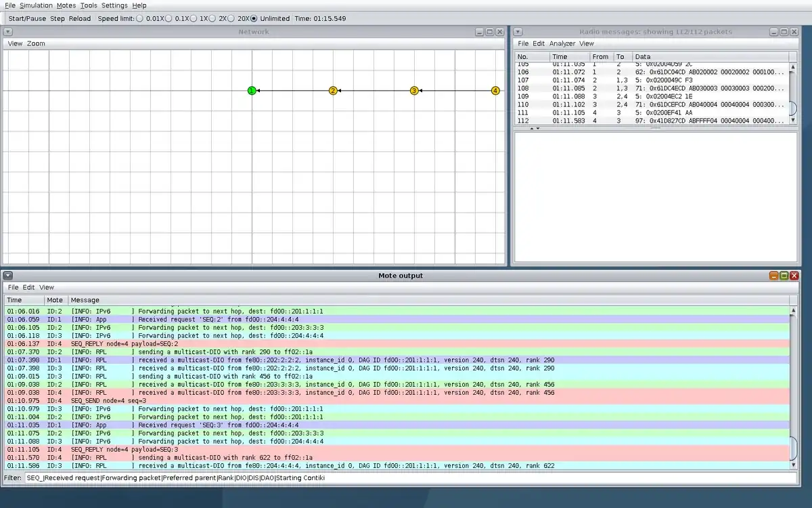The height and width of the screenshot is (508, 812).
Task: Collapse radio split pane with up arrow
Action: click(x=531, y=128)
